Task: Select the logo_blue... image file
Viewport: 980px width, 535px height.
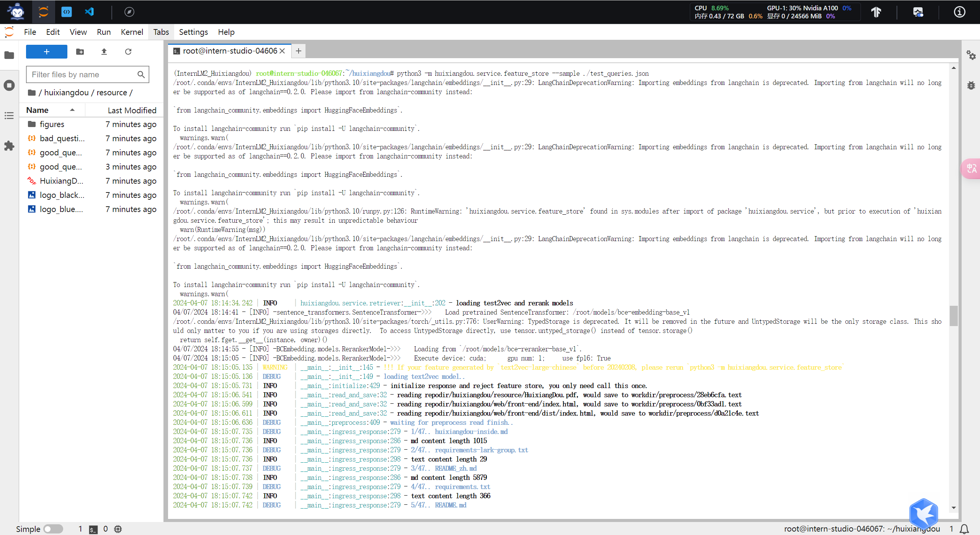Action: tap(92, 209)
